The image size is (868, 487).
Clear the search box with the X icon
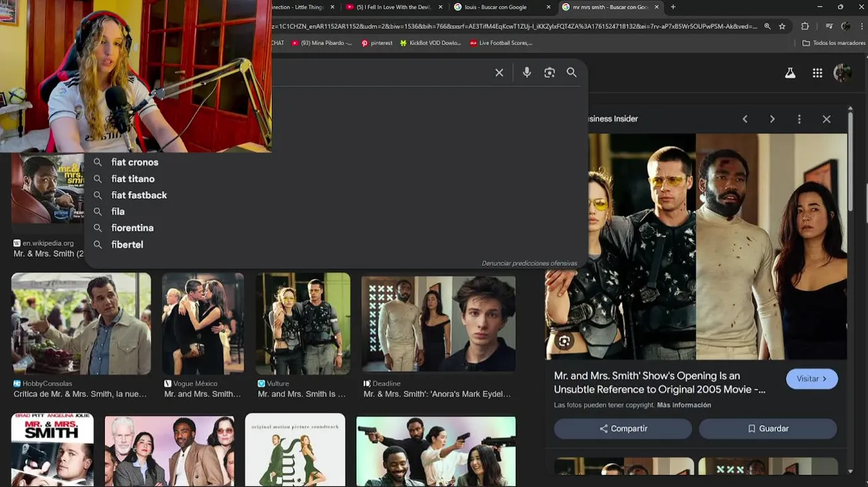(x=499, y=72)
